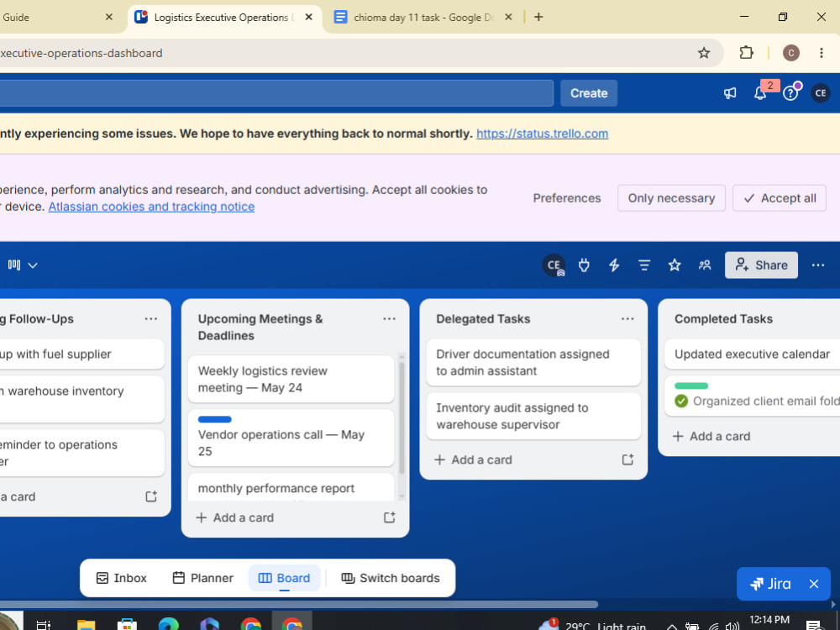Screen dimensions: 840x630
Task: Open the CE account avatar in header
Action: (820, 93)
